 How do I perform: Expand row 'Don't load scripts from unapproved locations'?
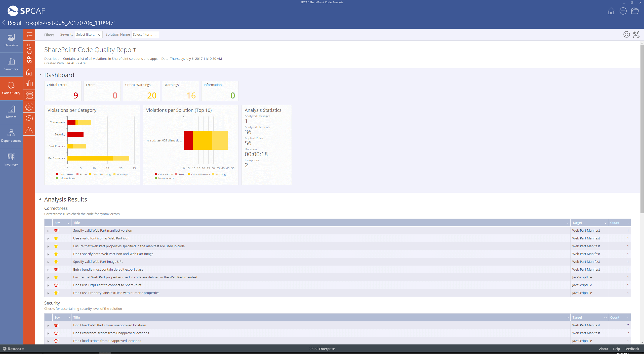click(x=48, y=341)
